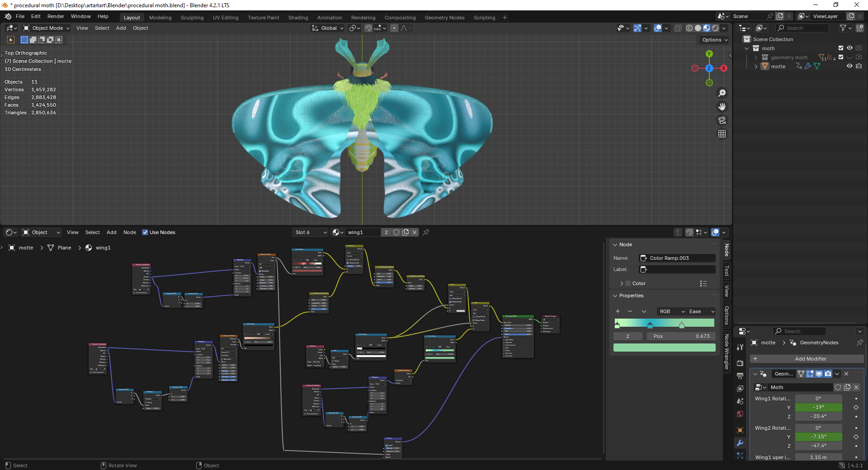Image resolution: width=868 pixels, height=470 pixels.
Task: Uncheck the moth collection checkbox
Action: 840,48
